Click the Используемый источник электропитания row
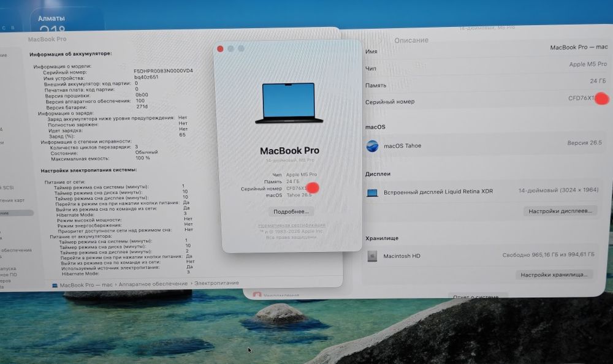The width and height of the screenshot is (613, 364). (x=127, y=267)
